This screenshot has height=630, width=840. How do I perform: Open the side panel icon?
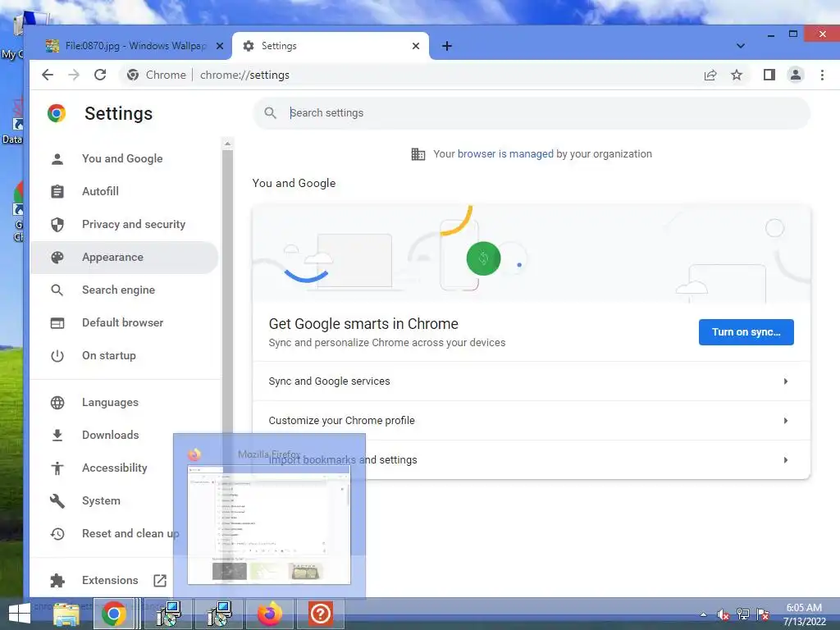769,75
